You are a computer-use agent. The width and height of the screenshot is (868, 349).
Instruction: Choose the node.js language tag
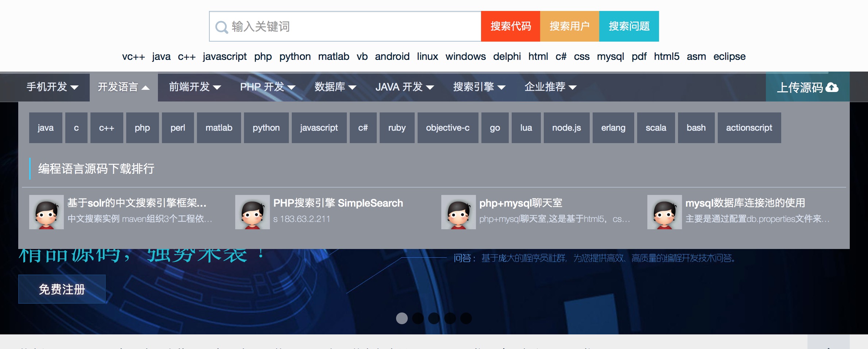[x=566, y=128]
